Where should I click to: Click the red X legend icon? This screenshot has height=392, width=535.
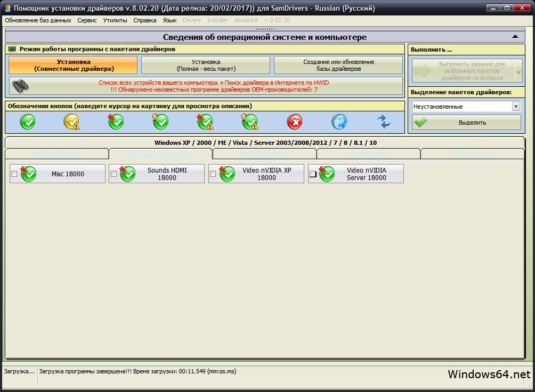294,122
